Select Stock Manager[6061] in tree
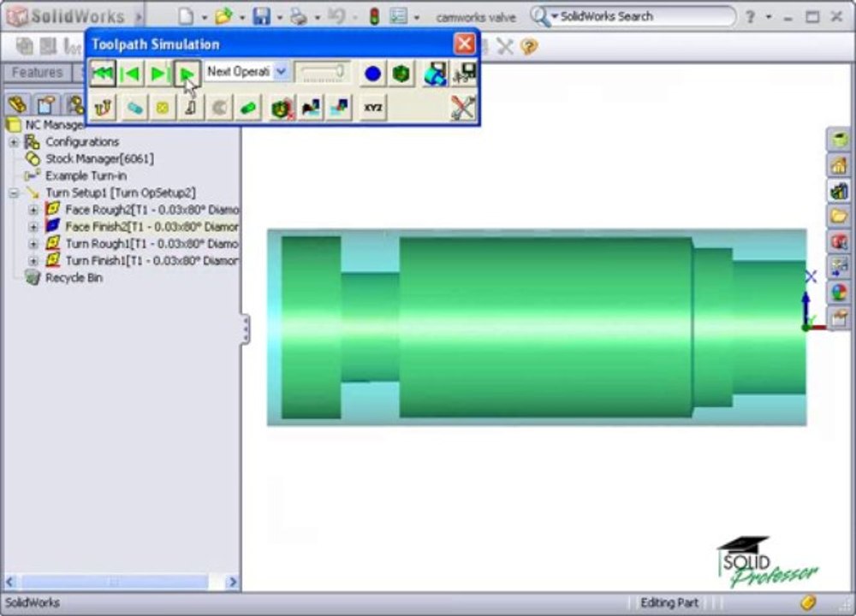This screenshot has width=856, height=616. (x=99, y=159)
